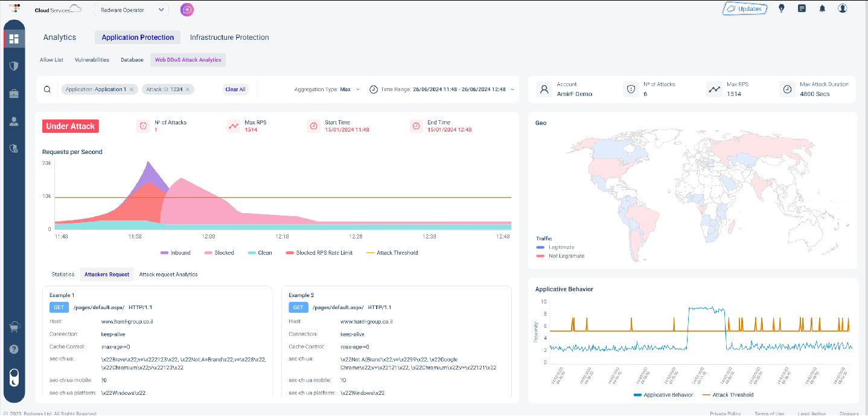The image size is (868, 419).
Task: Switch to the Infrastructure Protection tab
Action: coord(229,37)
